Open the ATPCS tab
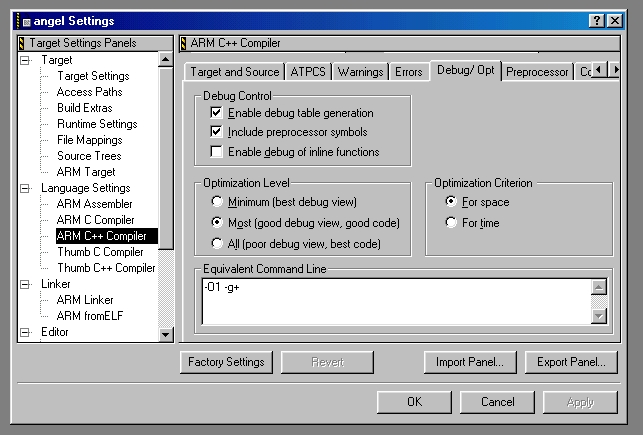 [308, 72]
